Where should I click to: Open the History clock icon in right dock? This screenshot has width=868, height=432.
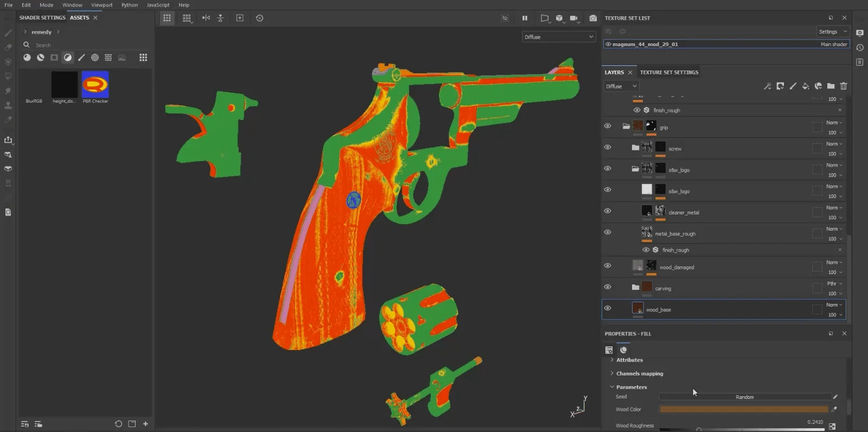tap(860, 48)
